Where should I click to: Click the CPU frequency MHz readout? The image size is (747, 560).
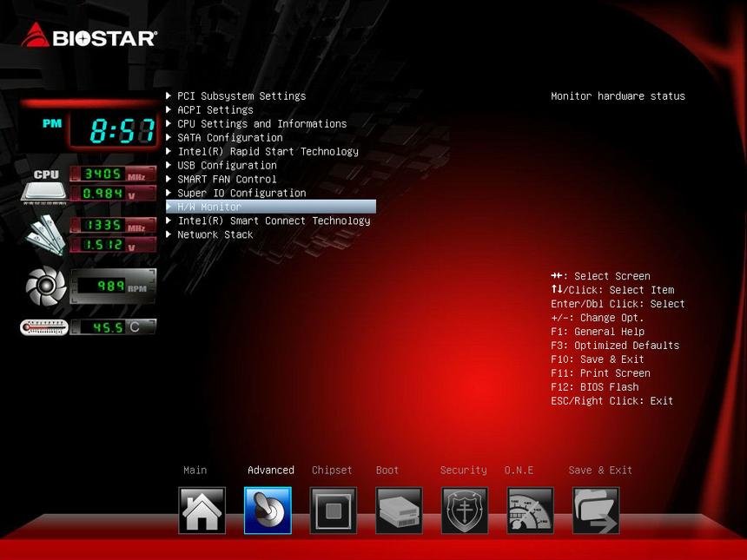(113, 174)
